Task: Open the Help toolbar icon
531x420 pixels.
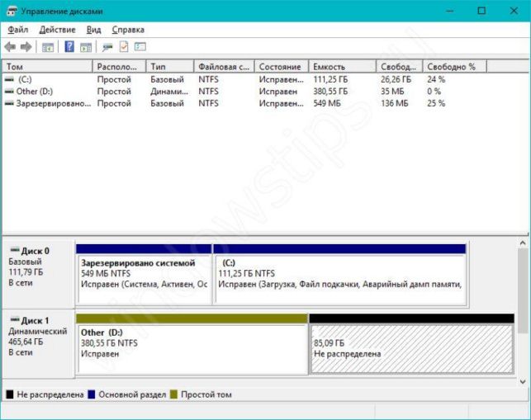Action: coord(69,46)
